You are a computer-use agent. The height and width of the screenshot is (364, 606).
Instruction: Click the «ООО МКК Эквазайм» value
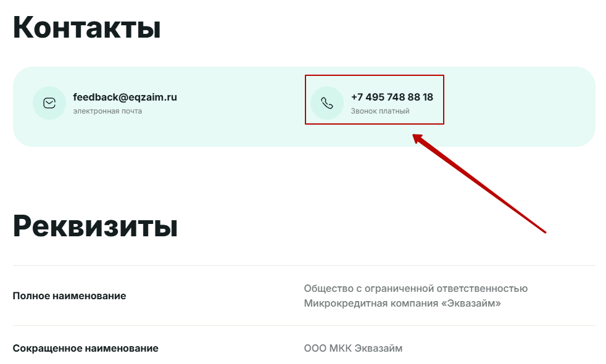[x=353, y=348]
